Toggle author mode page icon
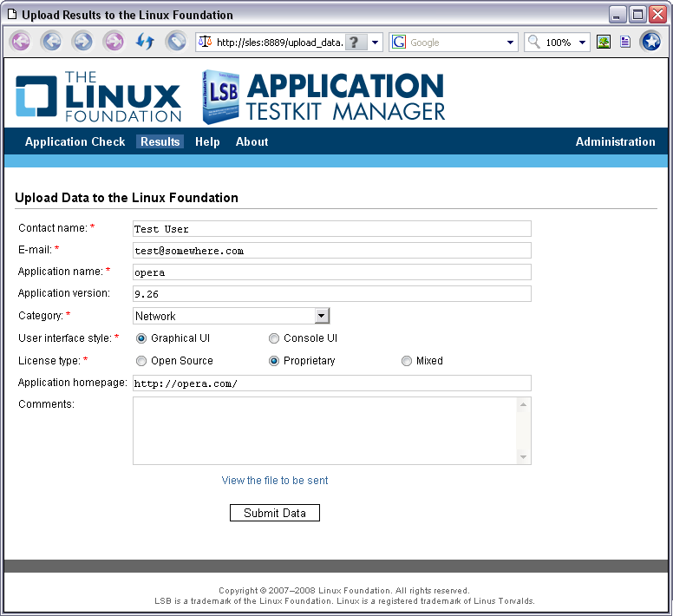 coord(625,42)
